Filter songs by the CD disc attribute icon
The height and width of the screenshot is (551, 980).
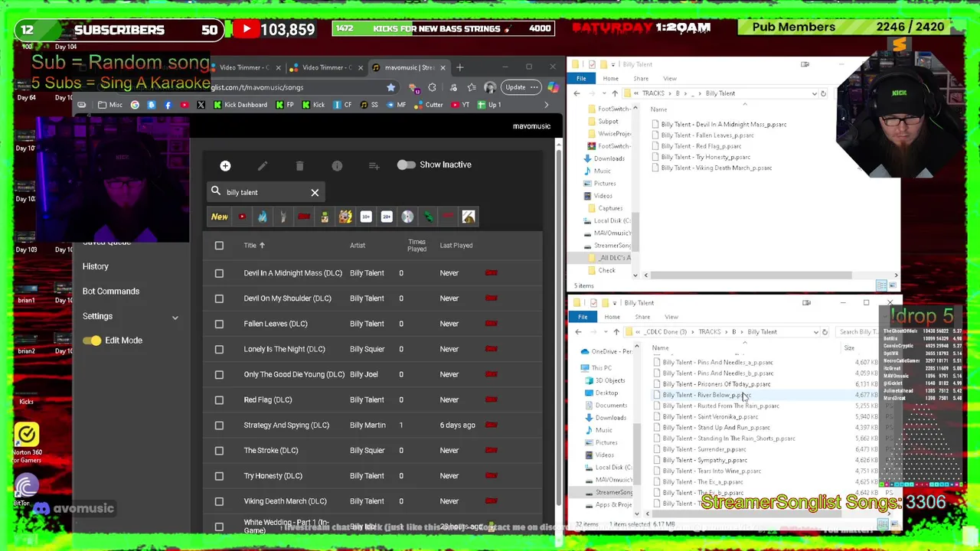407,217
